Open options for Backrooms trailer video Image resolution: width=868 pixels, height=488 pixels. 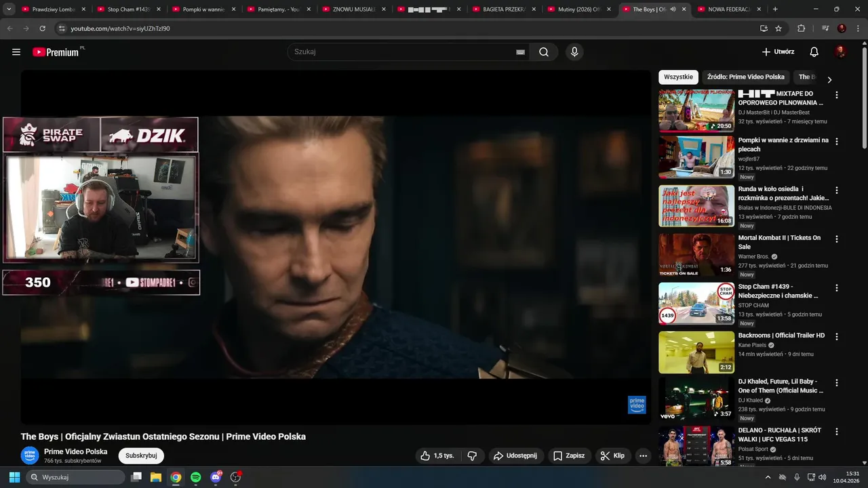(836, 337)
